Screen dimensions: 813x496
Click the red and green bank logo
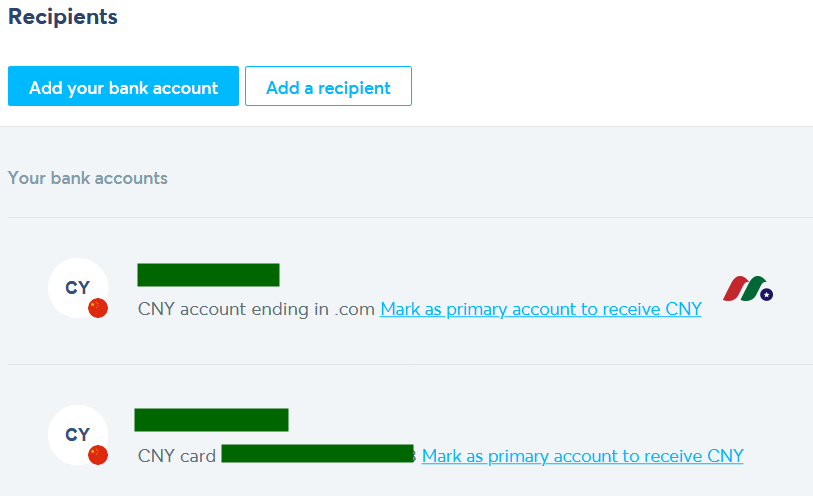[x=748, y=289]
